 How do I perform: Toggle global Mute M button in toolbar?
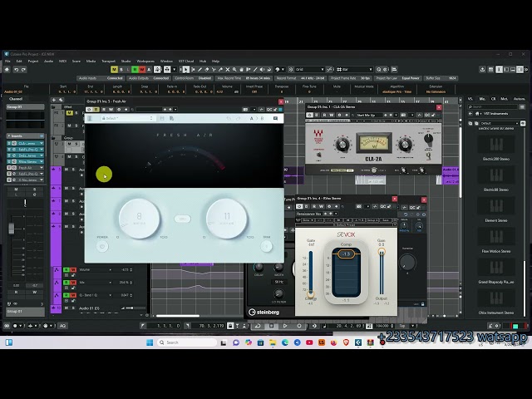pyautogui.click(x=114, y=70)
